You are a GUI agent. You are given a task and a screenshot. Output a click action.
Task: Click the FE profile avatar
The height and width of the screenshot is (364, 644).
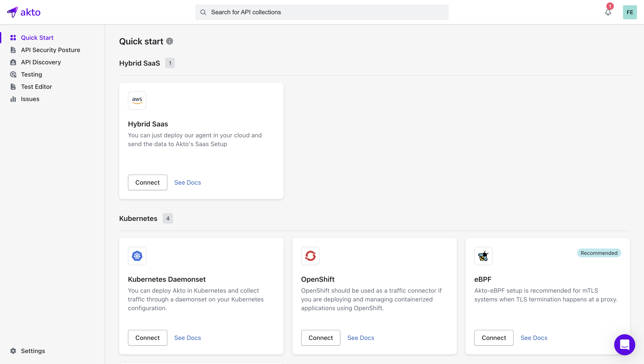coord(630,12)
